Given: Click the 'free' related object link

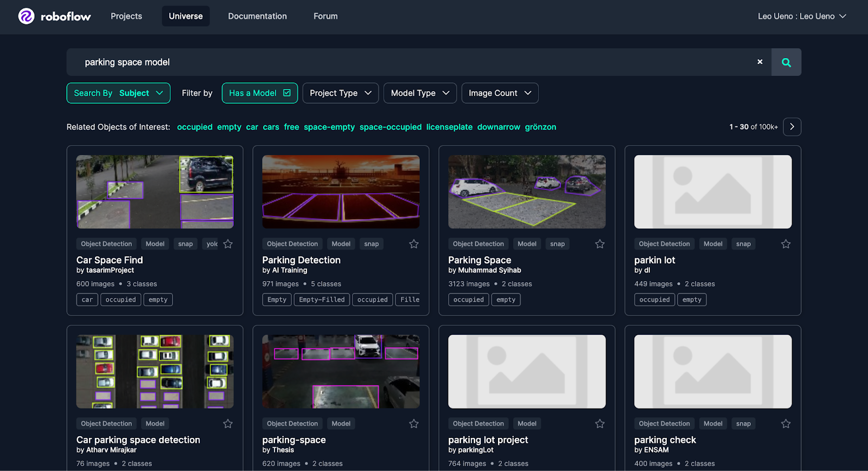Looking at the screenshot, I should [x=291, y=127].
